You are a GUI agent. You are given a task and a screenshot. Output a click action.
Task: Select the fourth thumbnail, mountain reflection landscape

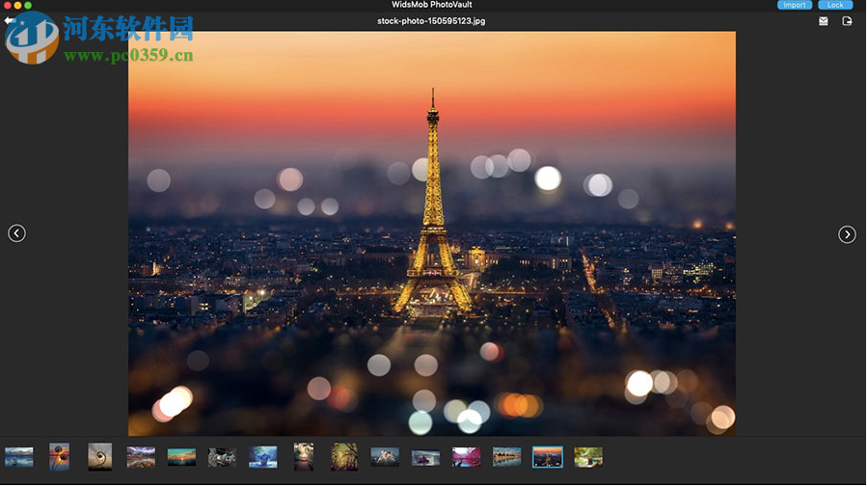141,458
